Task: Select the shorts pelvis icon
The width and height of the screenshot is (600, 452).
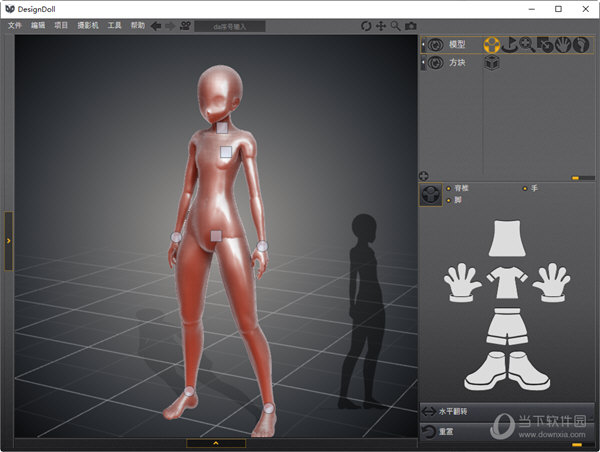Action: (x=507, y=326)
